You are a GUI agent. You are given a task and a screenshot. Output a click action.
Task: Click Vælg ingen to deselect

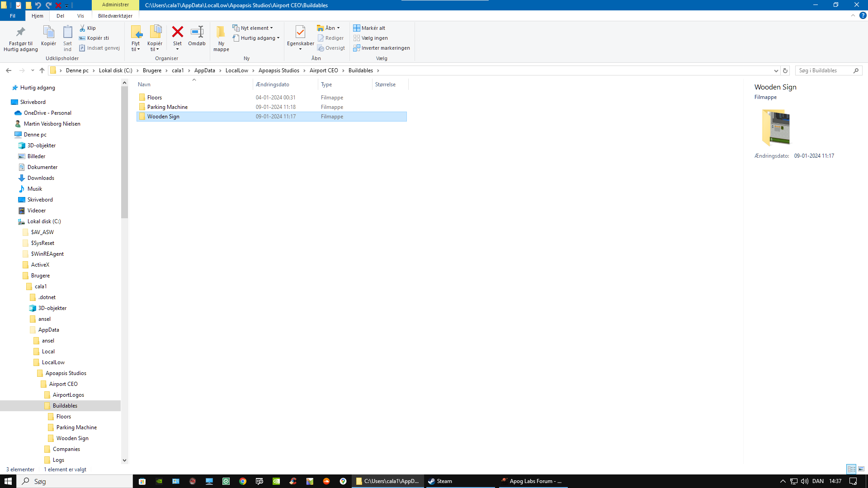370,38
